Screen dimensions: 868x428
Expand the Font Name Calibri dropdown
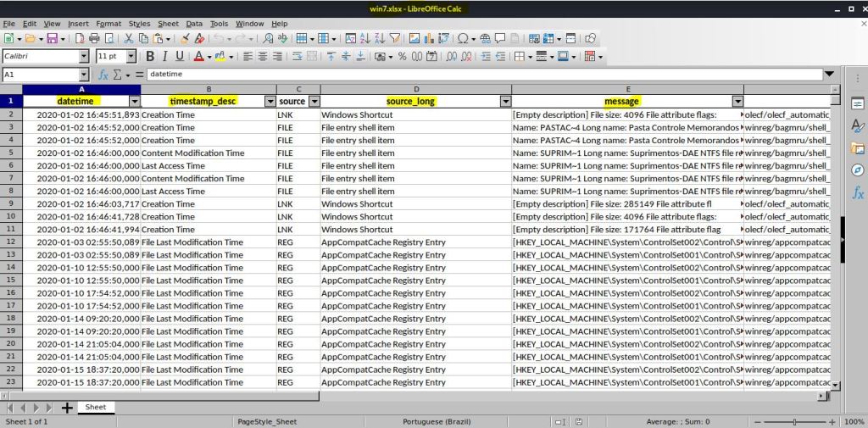tap(83, 57)
